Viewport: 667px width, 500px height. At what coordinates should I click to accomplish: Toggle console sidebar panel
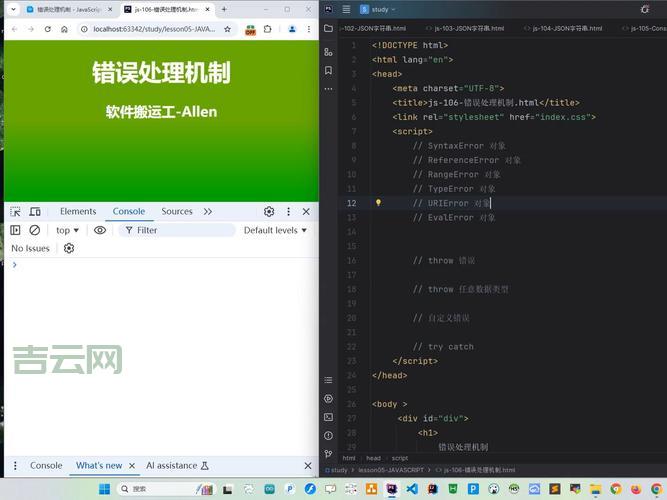(15, 230)
